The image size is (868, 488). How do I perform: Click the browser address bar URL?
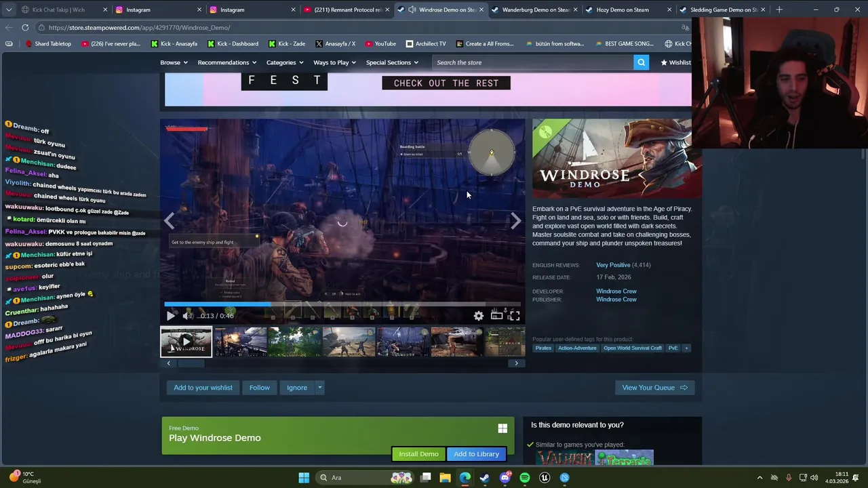(139, 28)
